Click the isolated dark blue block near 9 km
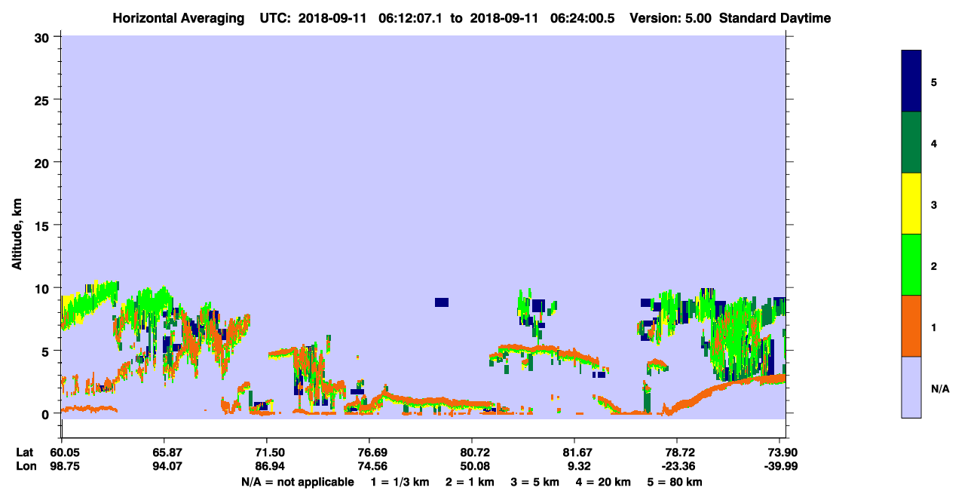This screenshot has height=503, width=980. [x=442, y=302]
